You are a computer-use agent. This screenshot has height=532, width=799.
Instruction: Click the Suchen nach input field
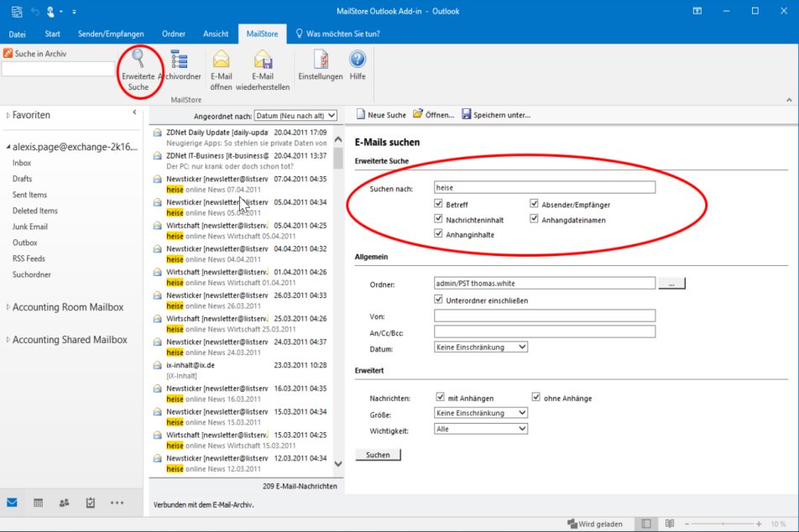point(545,187)
